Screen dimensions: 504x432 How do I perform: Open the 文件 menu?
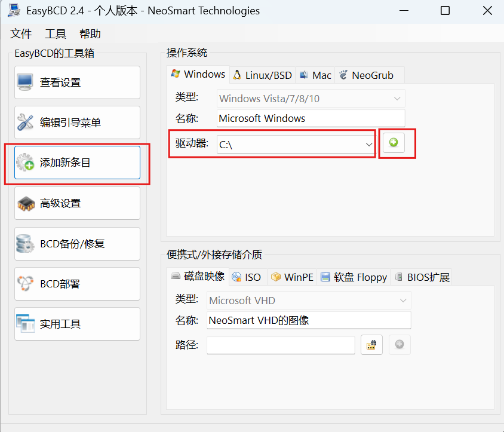[21, 34]
